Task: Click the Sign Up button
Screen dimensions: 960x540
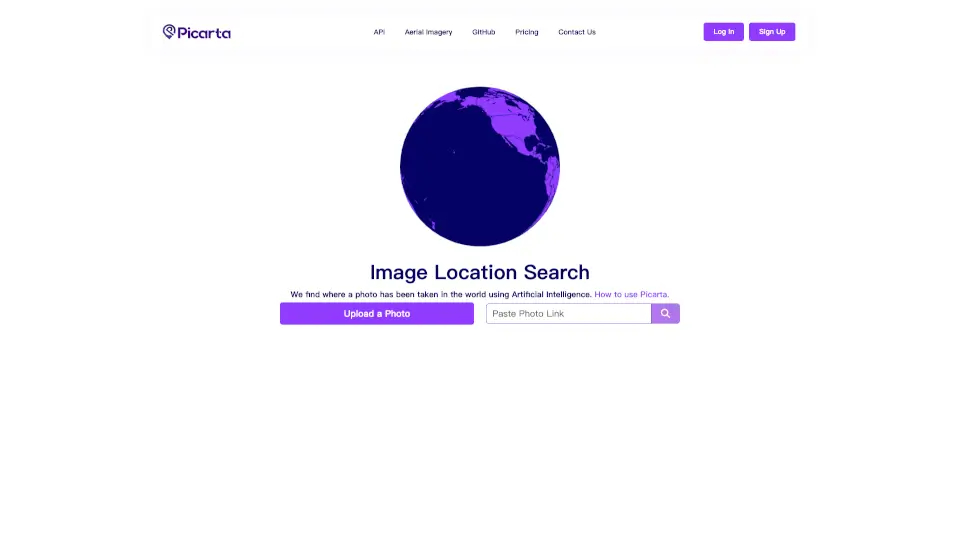Action: coord(771,32)
